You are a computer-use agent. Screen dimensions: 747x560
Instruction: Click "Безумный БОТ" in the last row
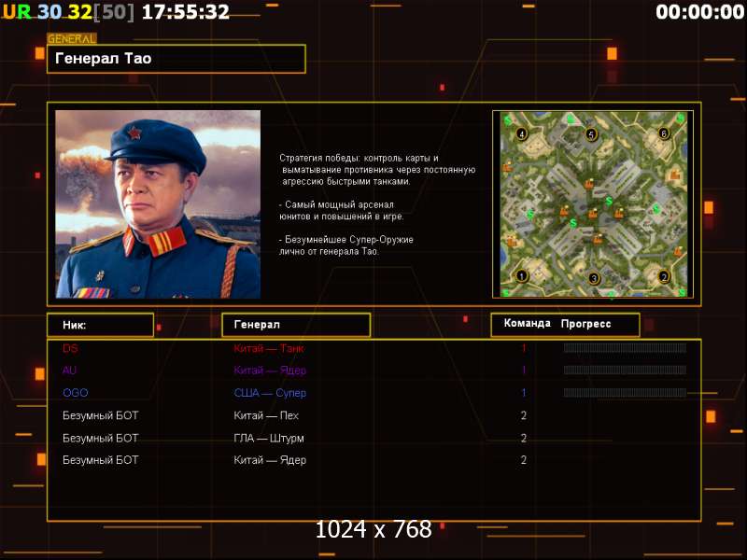pyautogui.click(x=101, y=460)
